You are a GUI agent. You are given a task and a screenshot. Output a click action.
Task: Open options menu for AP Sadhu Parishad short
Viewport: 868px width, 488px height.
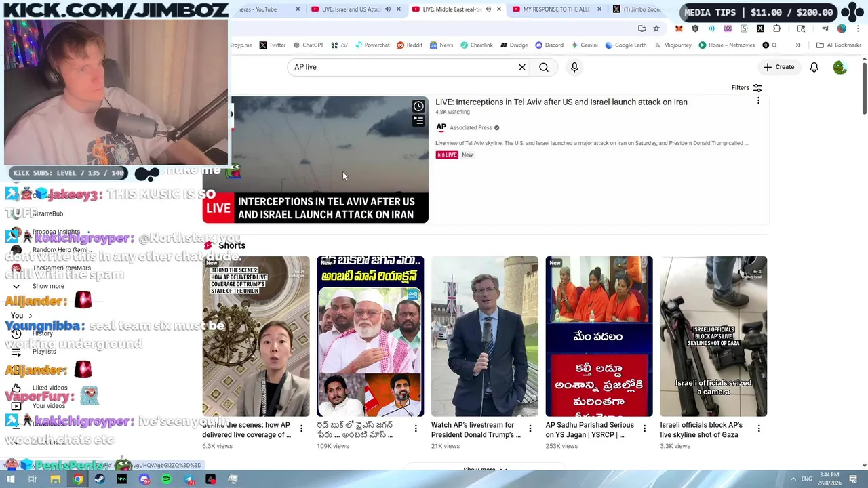coord(644,428)
